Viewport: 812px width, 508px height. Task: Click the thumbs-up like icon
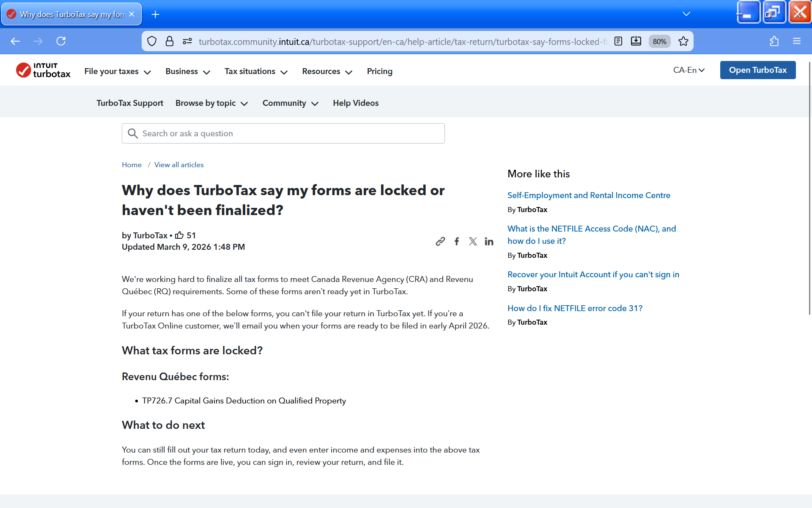point(179,235)
